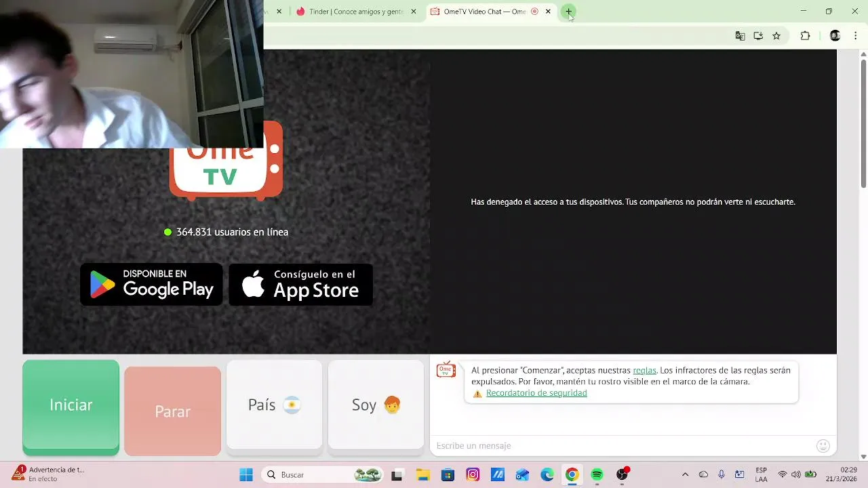
Task: Open the Google Play download badge
Action: pos(151,284)
